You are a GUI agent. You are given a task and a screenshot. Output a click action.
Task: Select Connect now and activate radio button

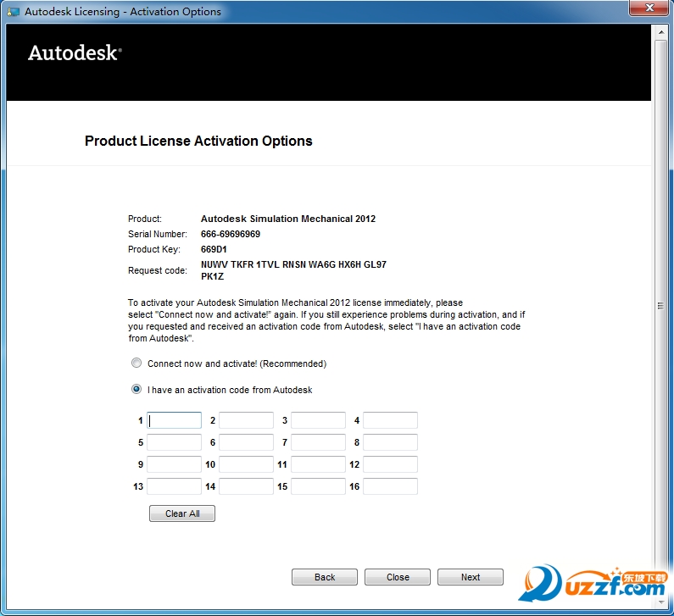pyautogui.click(x=136, y=363)
